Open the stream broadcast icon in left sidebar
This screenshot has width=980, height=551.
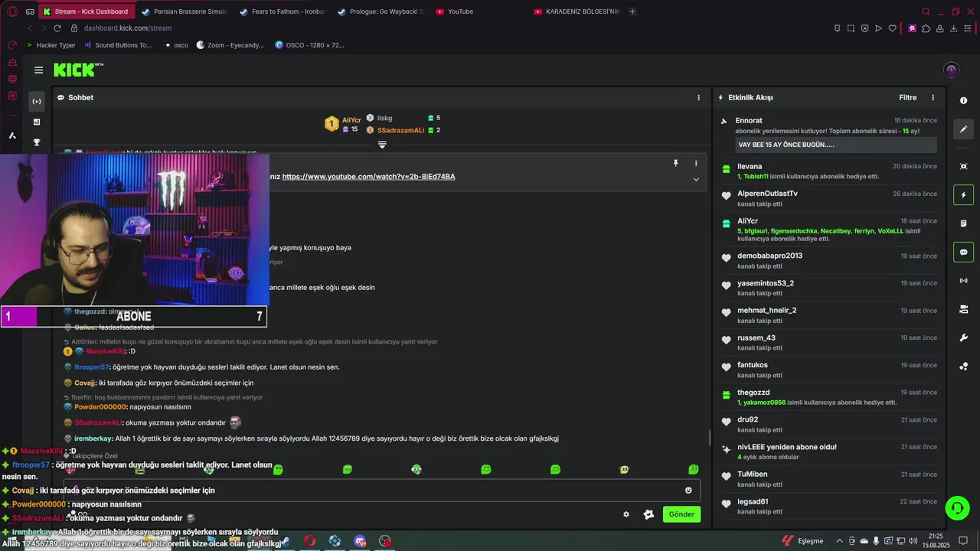point(37,101)
